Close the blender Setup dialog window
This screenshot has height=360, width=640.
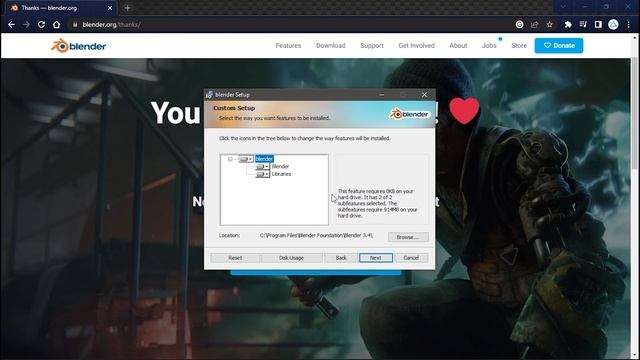coord(424,95)
